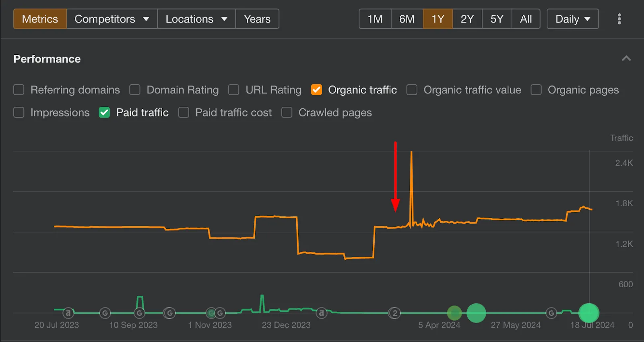
Task: Click the 1.2K traffic axis value
Action: click(x=624, y=244)
